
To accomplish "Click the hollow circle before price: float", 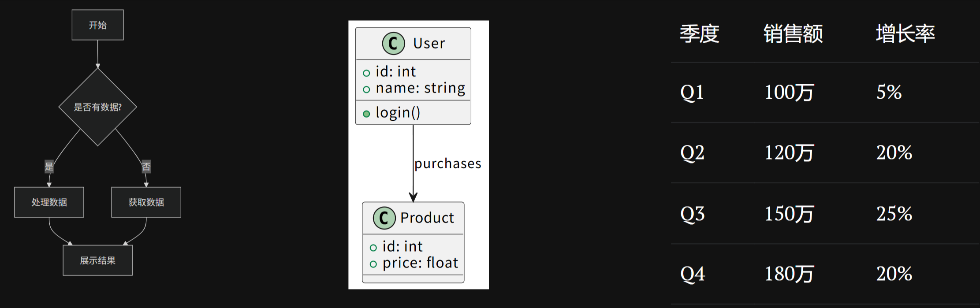I will pos(373,264).
